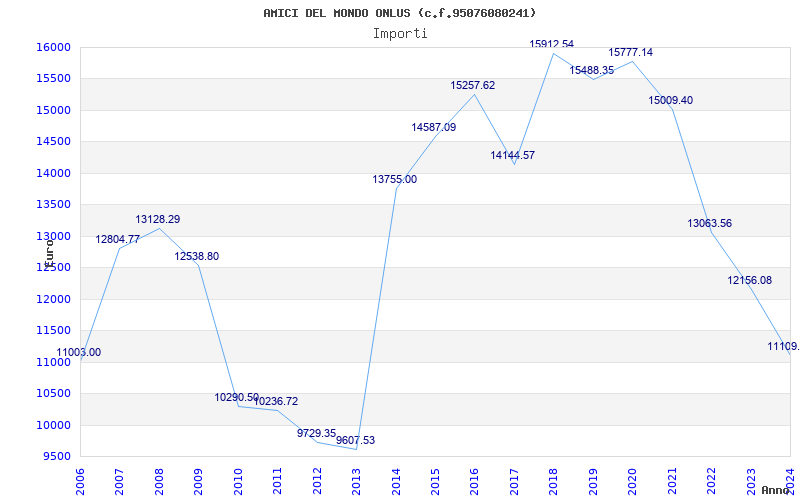
Task: Click the Euro y-axis title
Action: [48, 252]
